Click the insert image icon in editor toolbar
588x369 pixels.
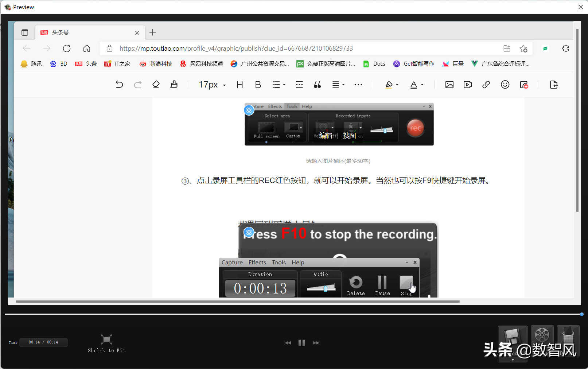tap(449, 85)
